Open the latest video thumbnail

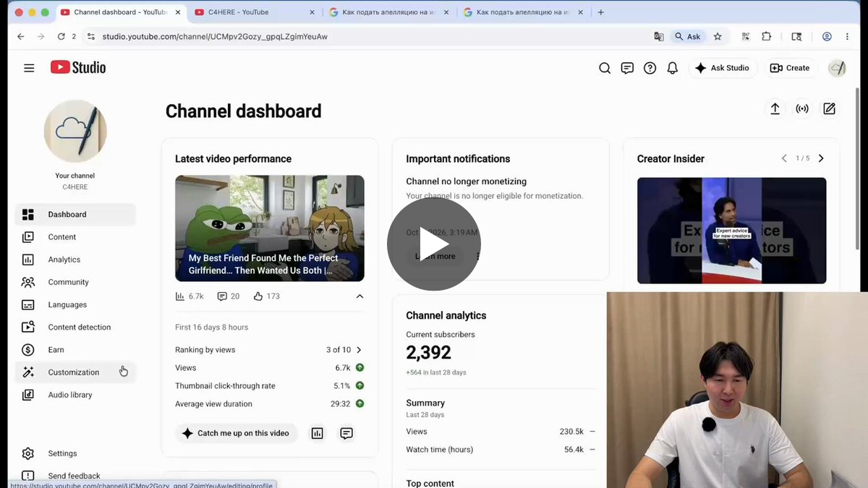click(270, 228)
